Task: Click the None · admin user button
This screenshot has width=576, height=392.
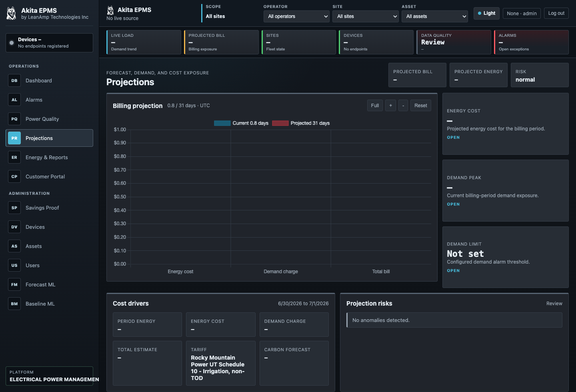Action: click(522, 13)
